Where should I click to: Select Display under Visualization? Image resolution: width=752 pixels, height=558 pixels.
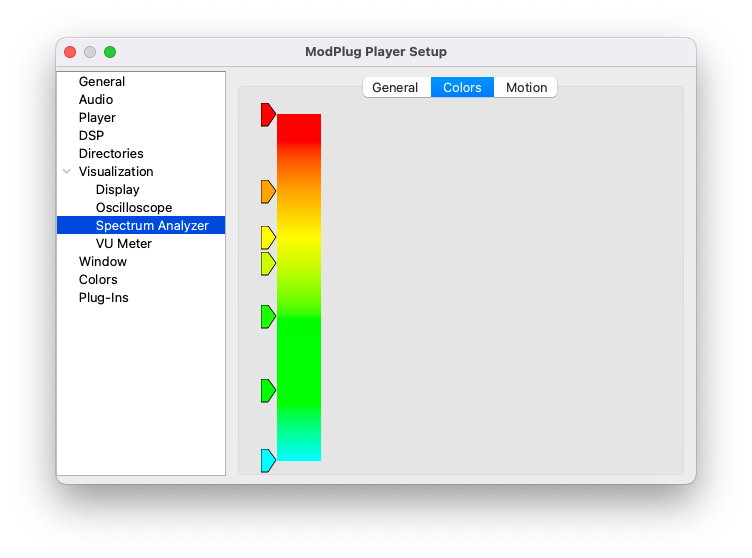point(118,190)
